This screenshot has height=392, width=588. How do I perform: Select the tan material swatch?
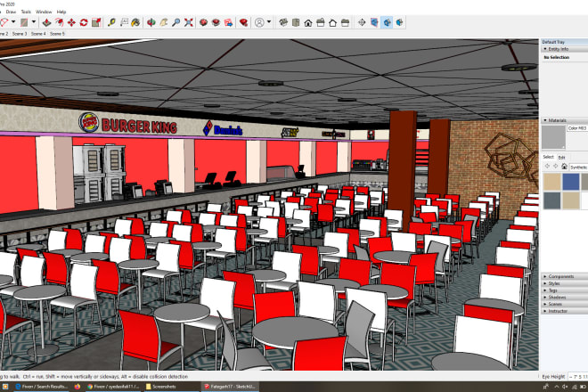point(552,182)
